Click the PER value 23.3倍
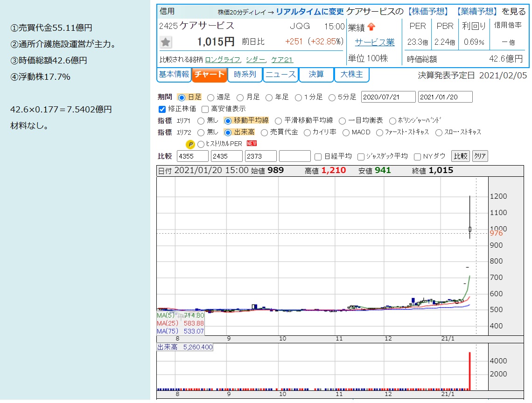This screenshot has width=532, height=403. point(418,42)
